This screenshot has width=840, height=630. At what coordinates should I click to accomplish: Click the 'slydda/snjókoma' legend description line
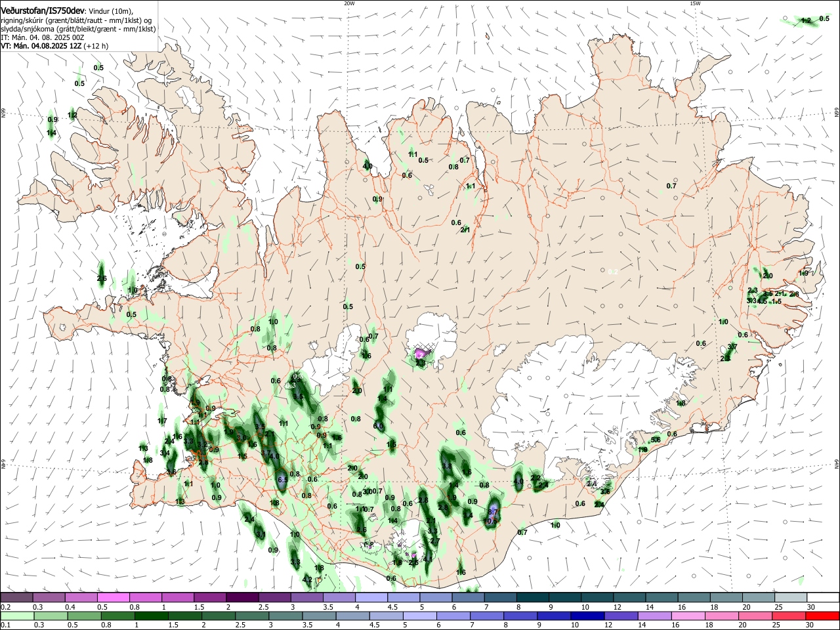[x=78, y=29]
